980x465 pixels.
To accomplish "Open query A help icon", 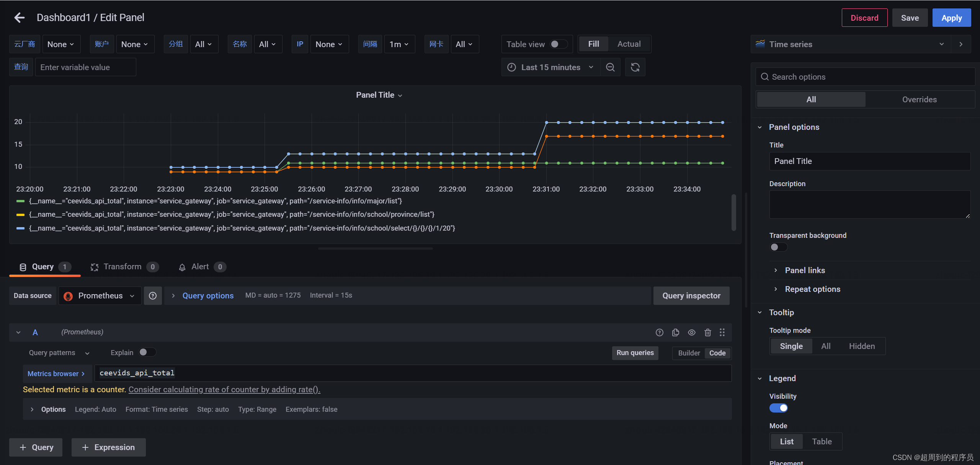I will click(x=659, y=332).
